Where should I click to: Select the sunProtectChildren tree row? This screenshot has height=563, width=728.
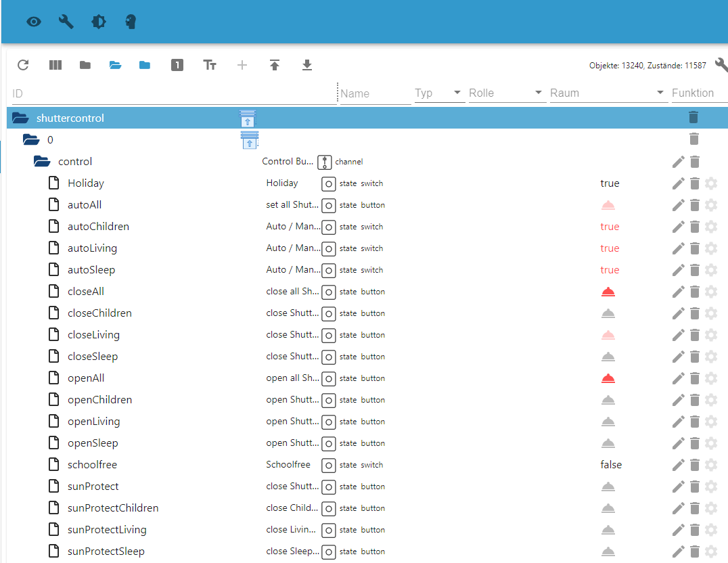(367, 508)
